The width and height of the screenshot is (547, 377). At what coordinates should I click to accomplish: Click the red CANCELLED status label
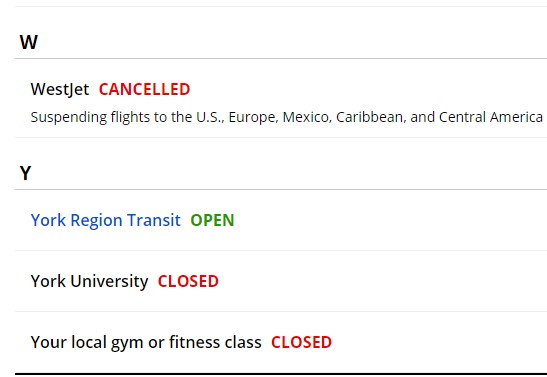coord(144,89)
